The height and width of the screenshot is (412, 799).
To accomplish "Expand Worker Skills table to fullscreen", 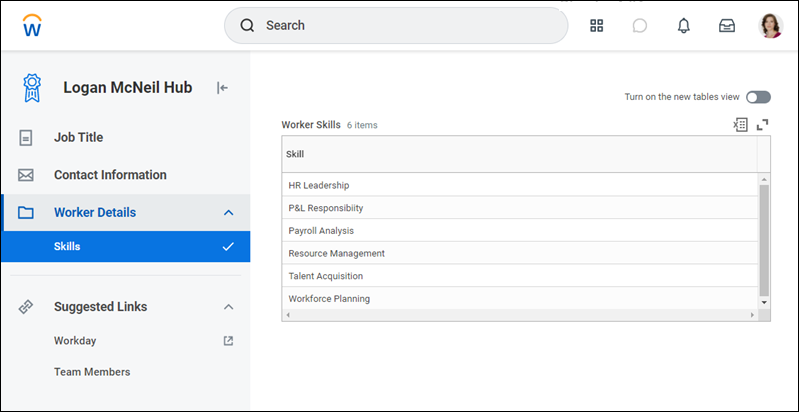I will [x=762, y=125].
